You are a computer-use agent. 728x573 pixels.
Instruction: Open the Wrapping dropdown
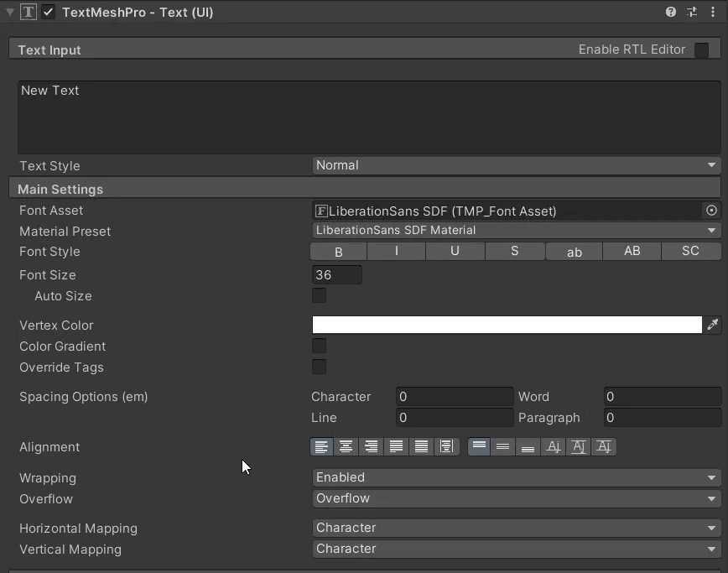(x=517, y=477)
